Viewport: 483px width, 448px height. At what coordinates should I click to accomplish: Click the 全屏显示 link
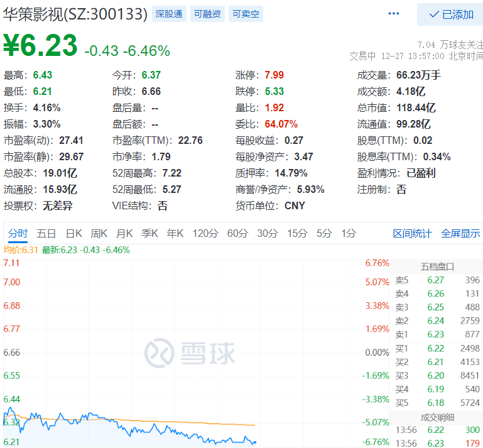[x=460, y=234]
